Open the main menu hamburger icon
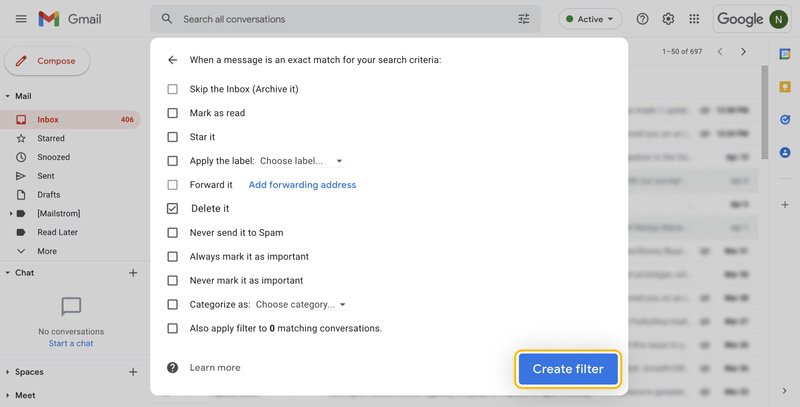800x407 pixels. point(21,19)
